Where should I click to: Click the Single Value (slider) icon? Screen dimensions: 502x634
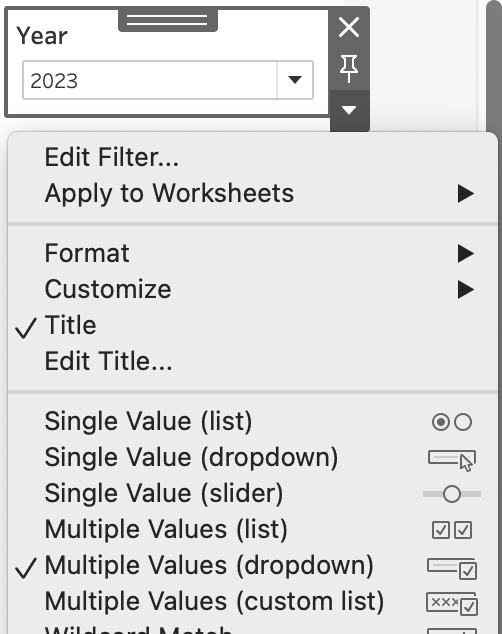[452, 494]
